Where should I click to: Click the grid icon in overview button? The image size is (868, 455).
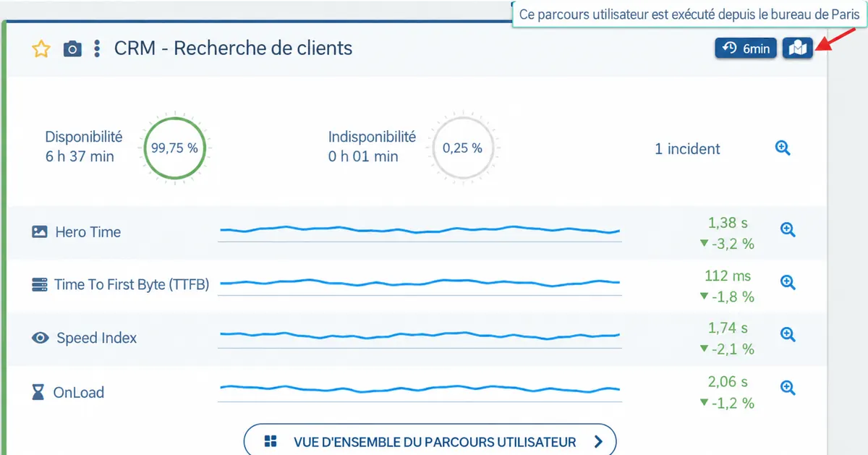point(271,442)
